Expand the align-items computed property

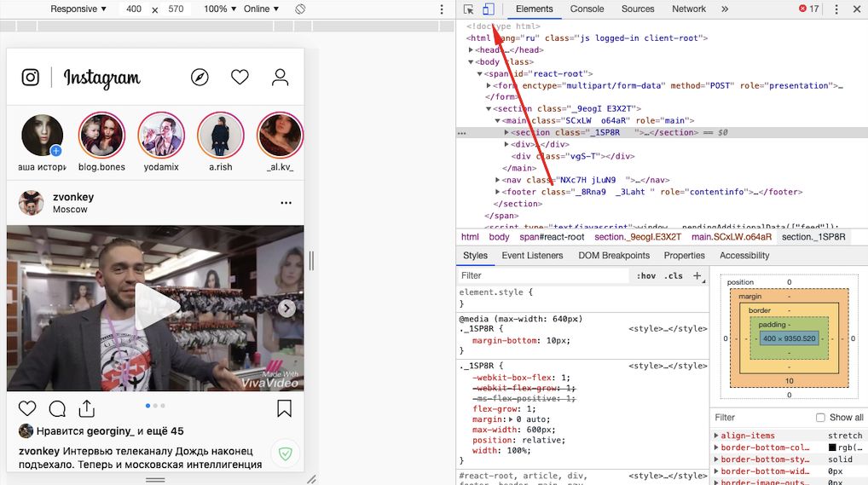[716, 436]
